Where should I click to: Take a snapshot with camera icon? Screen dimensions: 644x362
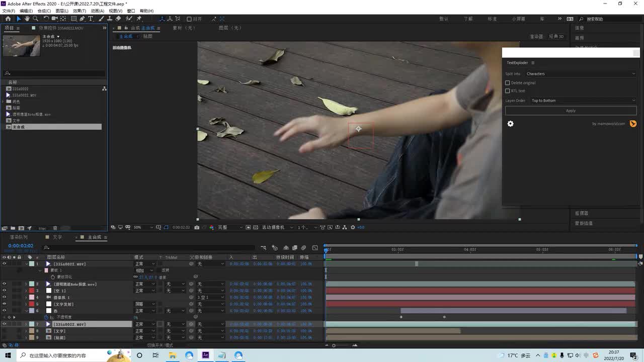(197, 227)
